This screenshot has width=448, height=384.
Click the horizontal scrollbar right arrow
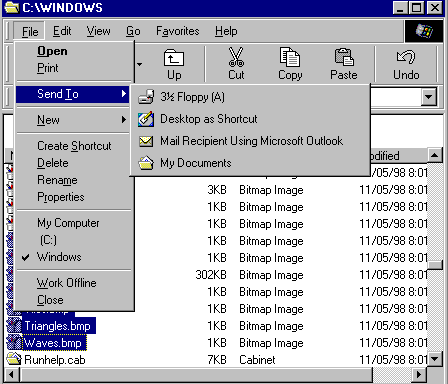point(419,375)
